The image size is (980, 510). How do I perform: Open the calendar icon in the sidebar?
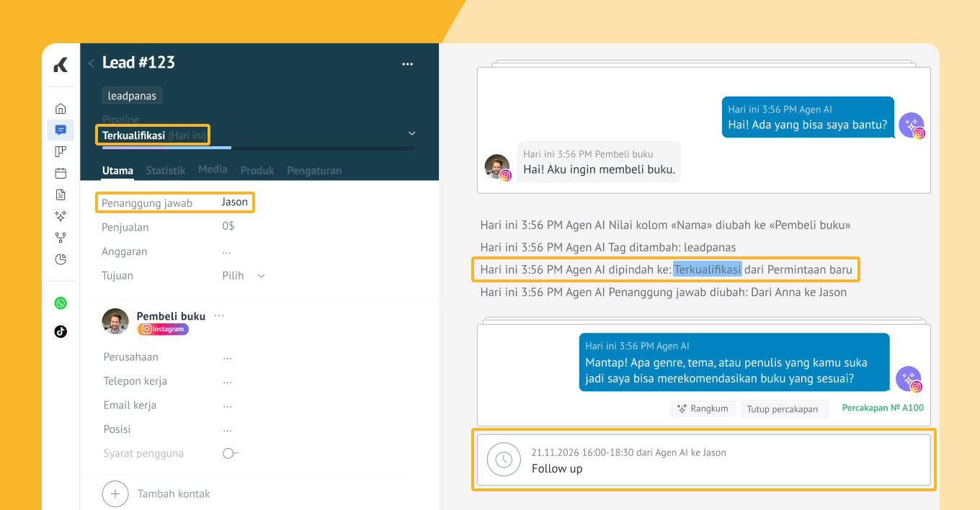click(61, 173)
